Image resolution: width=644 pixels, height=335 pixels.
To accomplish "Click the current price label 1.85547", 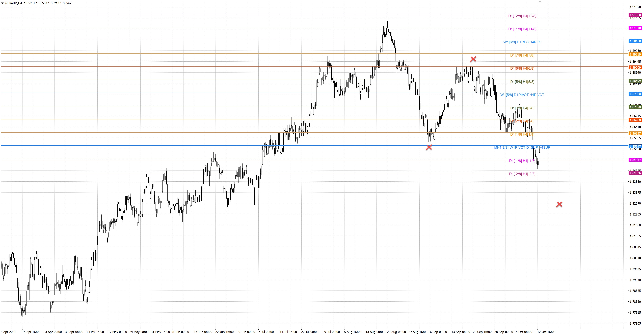I will (x=635, y=147).
